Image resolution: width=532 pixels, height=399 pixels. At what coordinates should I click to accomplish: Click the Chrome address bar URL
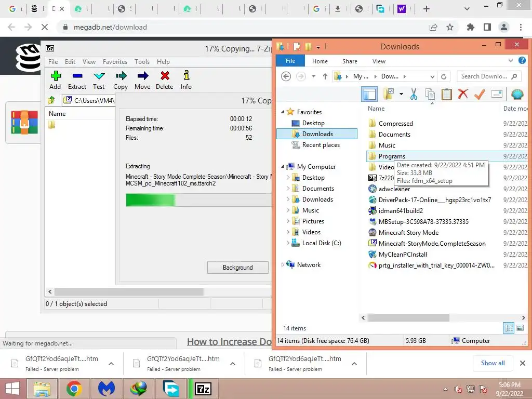pos(110,27)
